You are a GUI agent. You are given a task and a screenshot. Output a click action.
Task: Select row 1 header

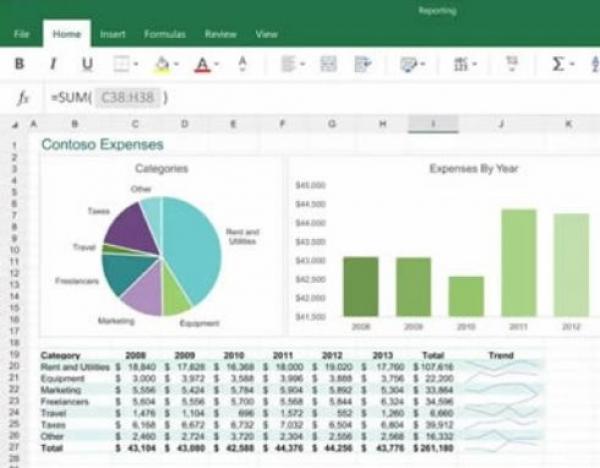15,145
